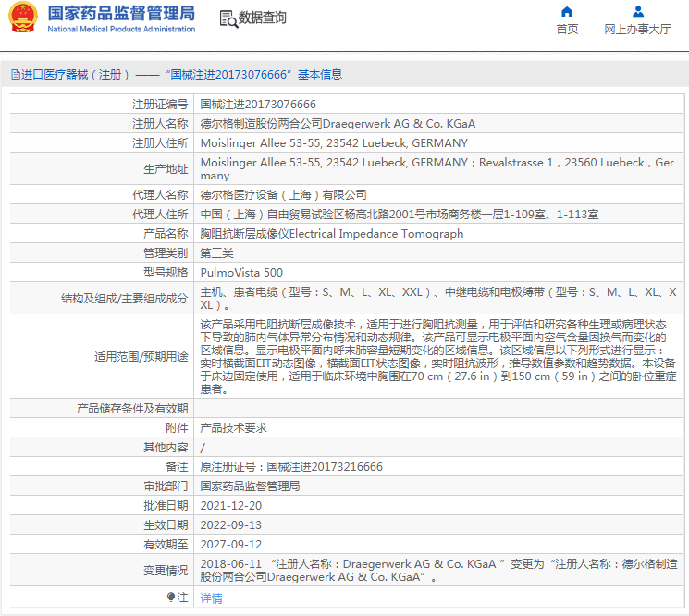This screenshot has height=616, width=689.
Task: Click the national emblem logo
Action: [x=23, y=18]
